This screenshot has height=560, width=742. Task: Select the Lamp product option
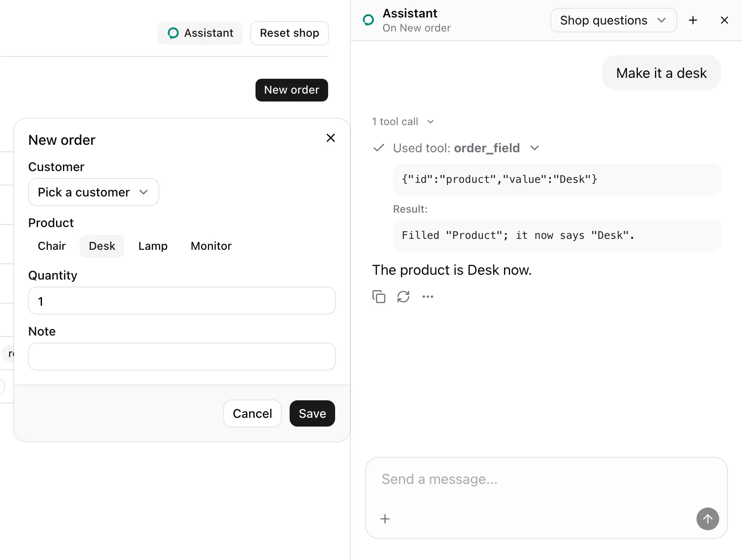(153, 246)
